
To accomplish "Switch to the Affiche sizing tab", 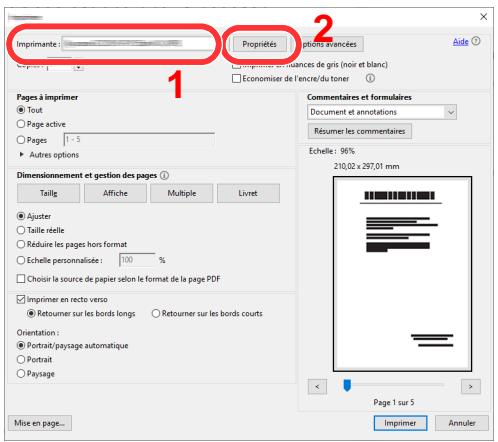I will [x=115, y=193].
